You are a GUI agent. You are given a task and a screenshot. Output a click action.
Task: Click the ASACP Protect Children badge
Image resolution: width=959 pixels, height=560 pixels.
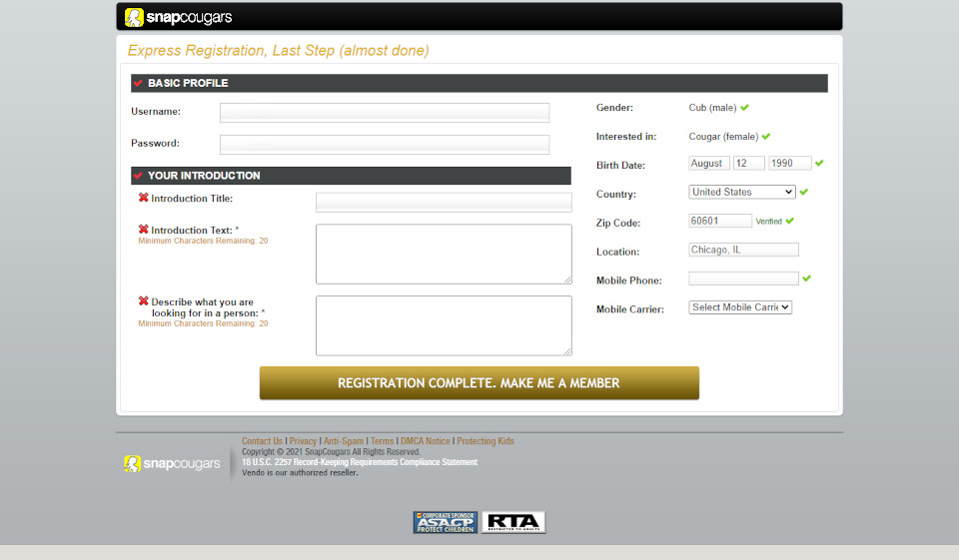click(x=446, y=522)
